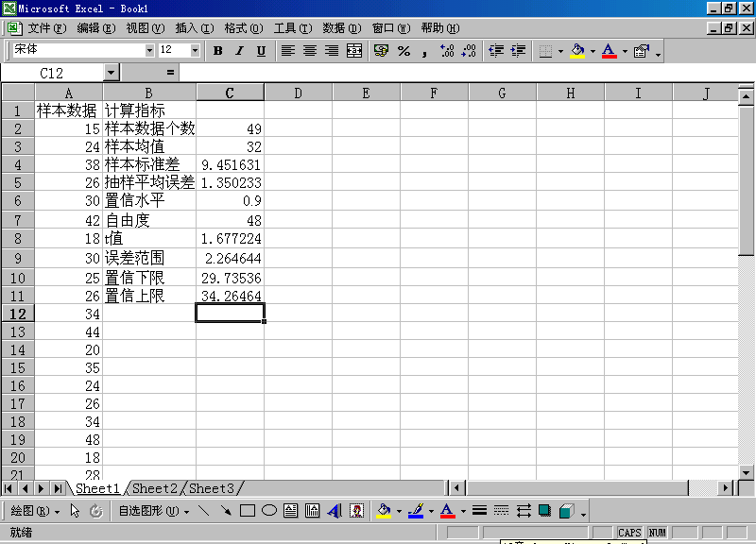The image size is (756, 544).
Task: Toggle italic formatting
Action: (239, 51)
